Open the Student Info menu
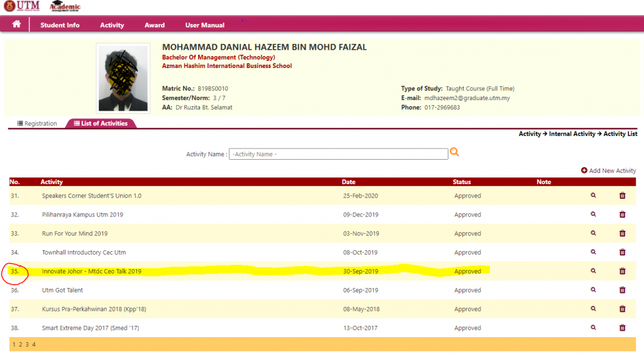The height and width of the screenshot is (356, 644). click(x=60, y=25)
